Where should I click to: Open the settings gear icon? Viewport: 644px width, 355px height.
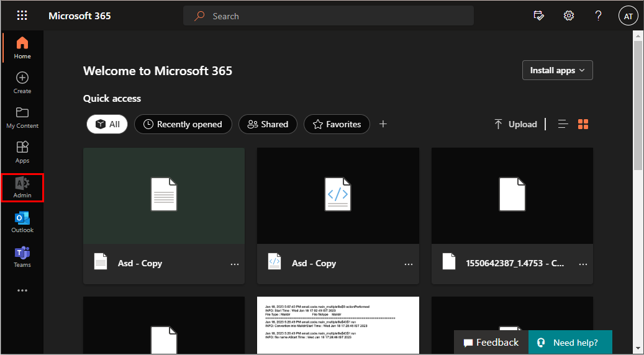point(568,16)
